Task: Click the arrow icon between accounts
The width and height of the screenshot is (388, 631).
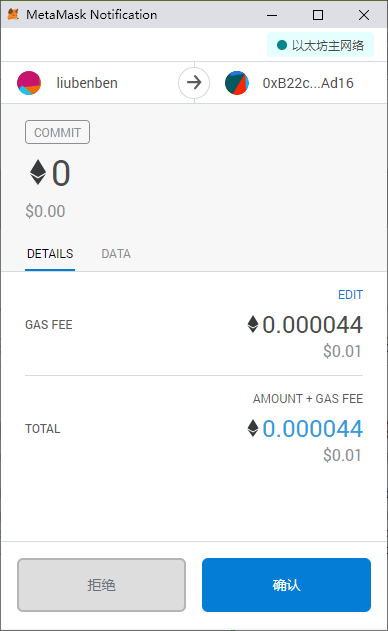Action: pos(194,83)
